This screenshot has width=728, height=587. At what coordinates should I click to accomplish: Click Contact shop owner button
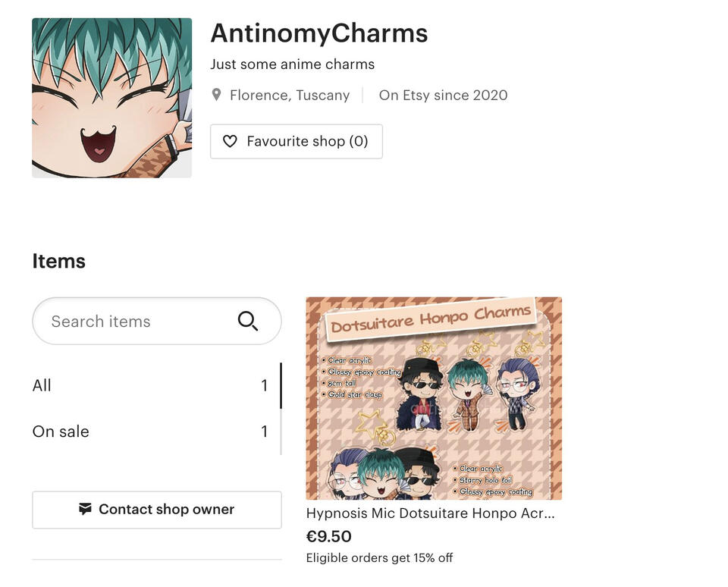[157, 510]
